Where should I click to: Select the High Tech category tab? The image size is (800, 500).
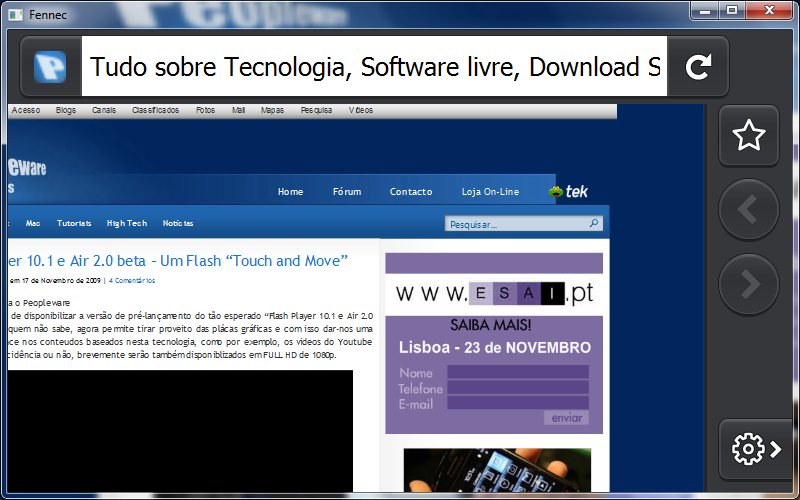tap(127, 223)
